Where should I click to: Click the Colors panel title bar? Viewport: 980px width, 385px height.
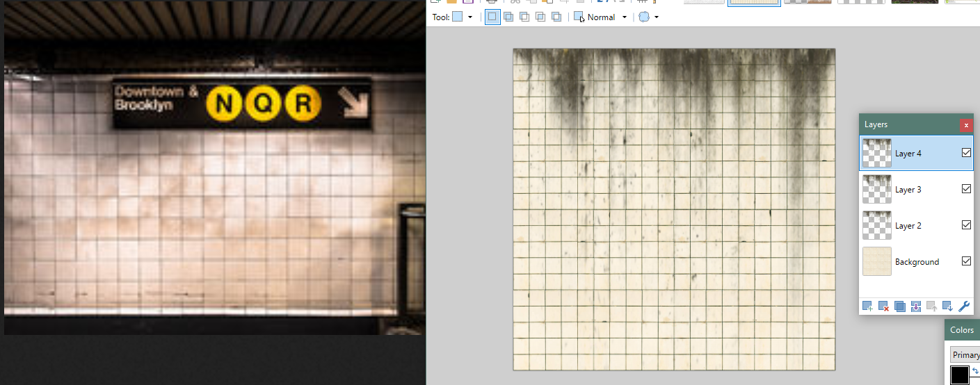coord(963,330)
